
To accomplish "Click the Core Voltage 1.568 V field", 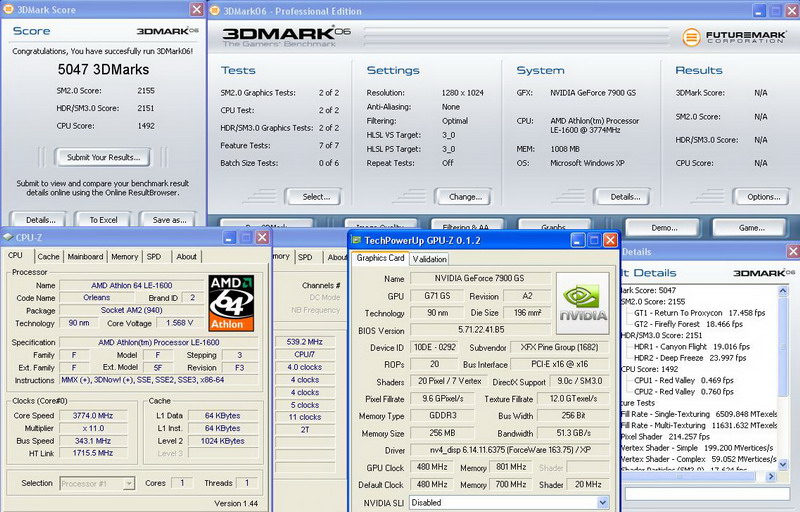I will [179, 323].
